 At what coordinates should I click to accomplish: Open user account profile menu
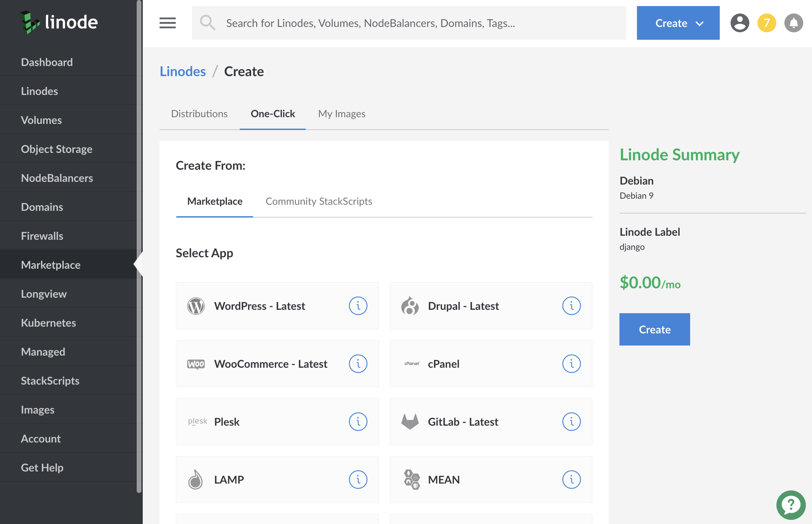point(739,23)
